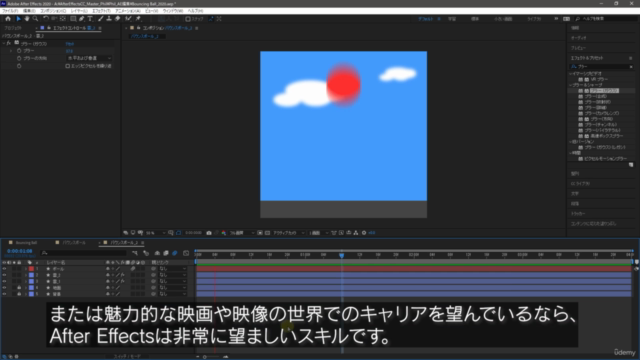The image size is (640, 360).
Task: Switch to the Bouncing Ball timeline tab
Action: pyautogui.click(x=27, y=243)
